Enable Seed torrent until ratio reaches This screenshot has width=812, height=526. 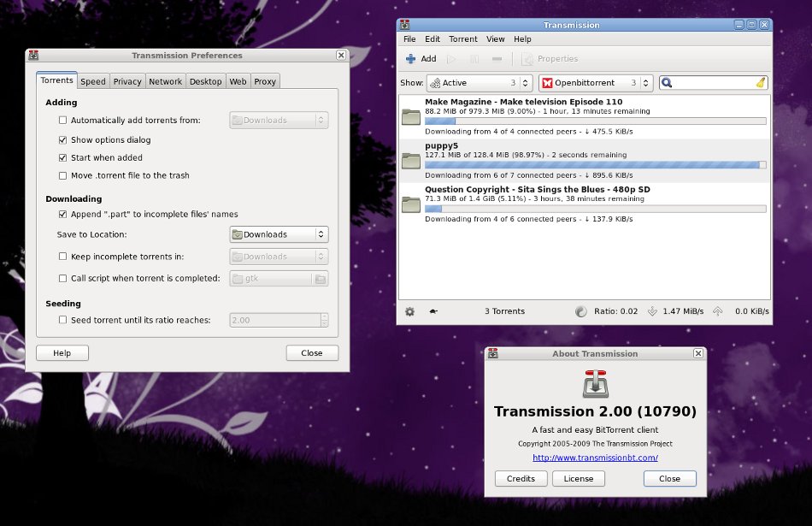tap(62, 320)
